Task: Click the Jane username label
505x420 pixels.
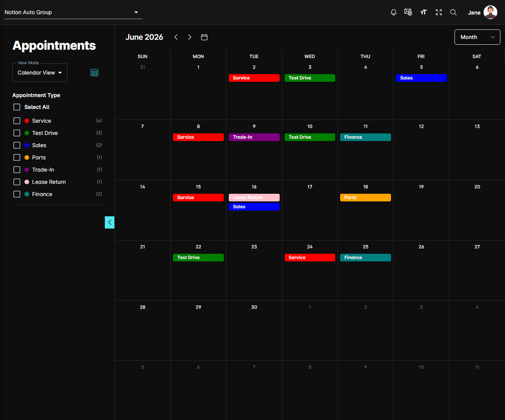Action: coord(474,13)
